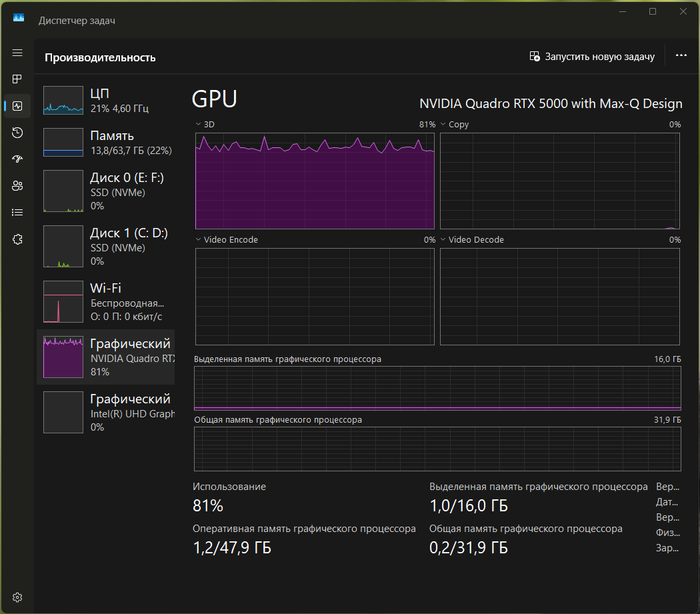Click the dedicated GPU memory graph
The image size is (700, 614).
(x=437, y=387)
